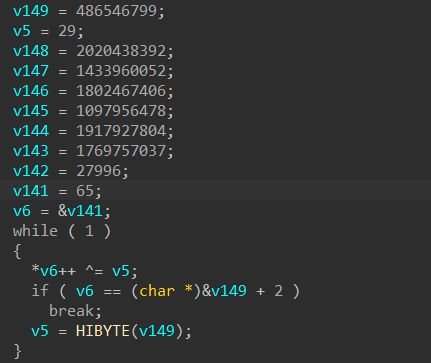Click the 'char' type cast

pyautogui.click(x=157, y=291)
